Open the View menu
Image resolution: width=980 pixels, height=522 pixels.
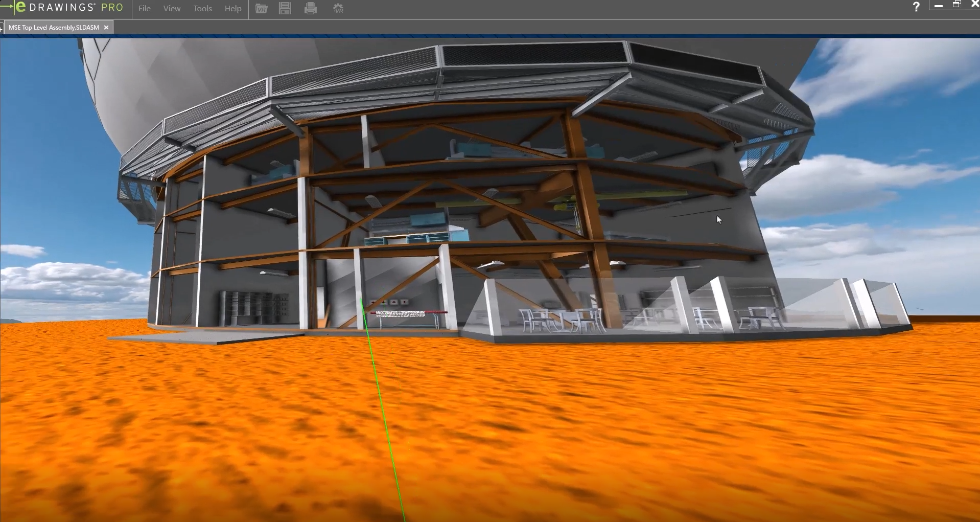tap(172, 9)
